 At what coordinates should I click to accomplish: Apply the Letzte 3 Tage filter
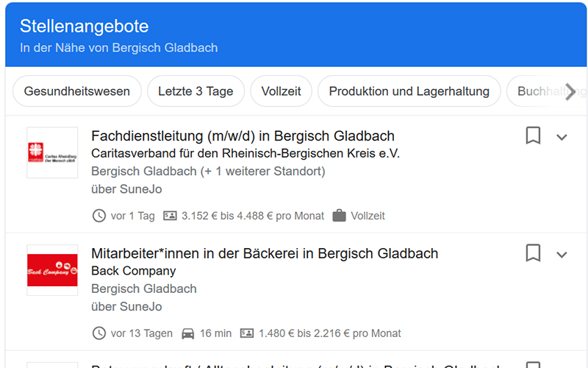196,91
